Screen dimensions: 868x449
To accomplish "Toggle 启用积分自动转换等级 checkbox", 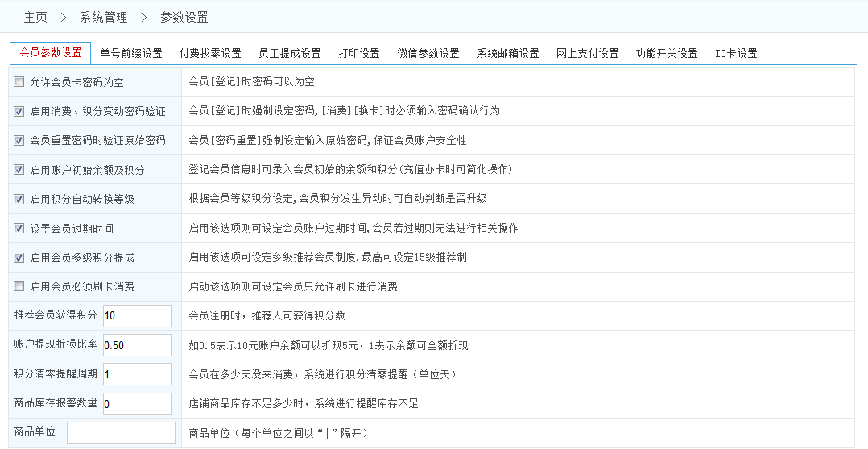I will click(x=19, y=199).
